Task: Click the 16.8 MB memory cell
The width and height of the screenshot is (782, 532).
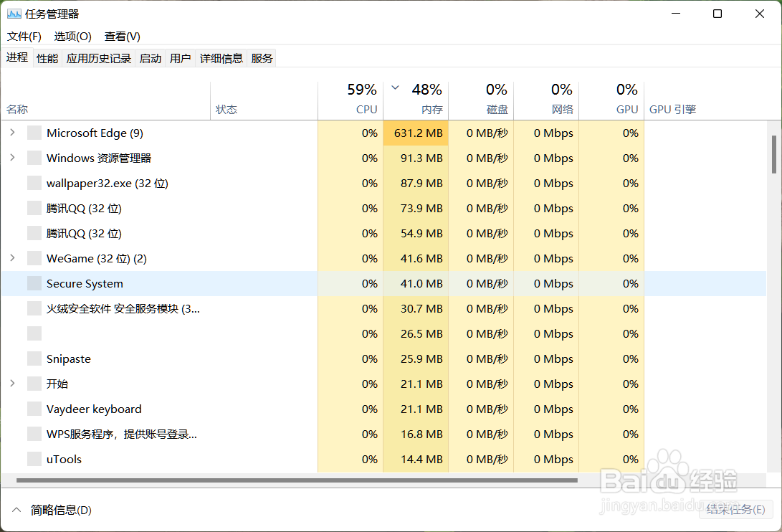Action: (416, 434)
